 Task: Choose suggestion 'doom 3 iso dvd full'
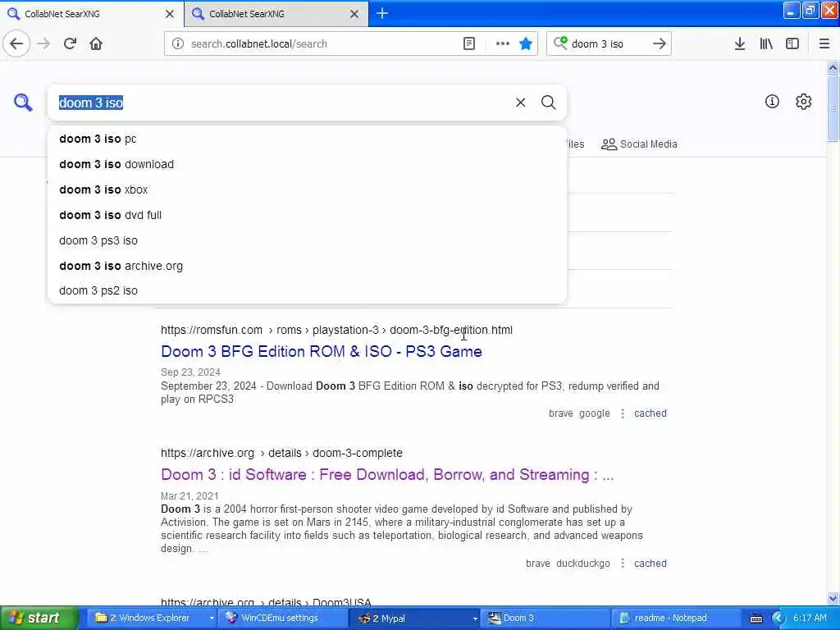coord(307,215)
